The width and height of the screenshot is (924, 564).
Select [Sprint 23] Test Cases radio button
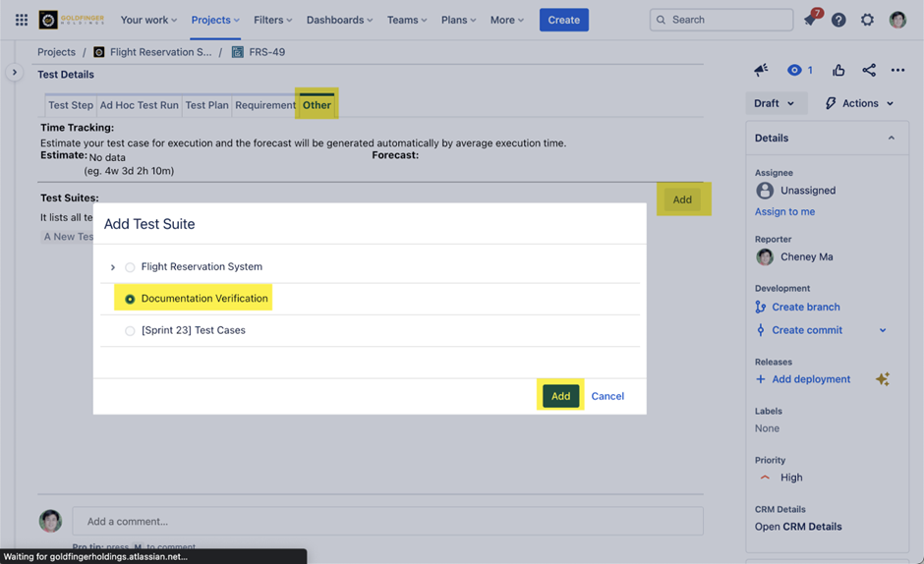130,331
